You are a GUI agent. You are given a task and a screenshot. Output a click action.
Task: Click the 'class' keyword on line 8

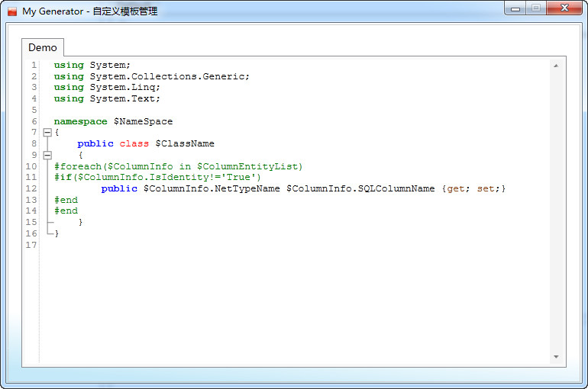[x=134, y=143]
